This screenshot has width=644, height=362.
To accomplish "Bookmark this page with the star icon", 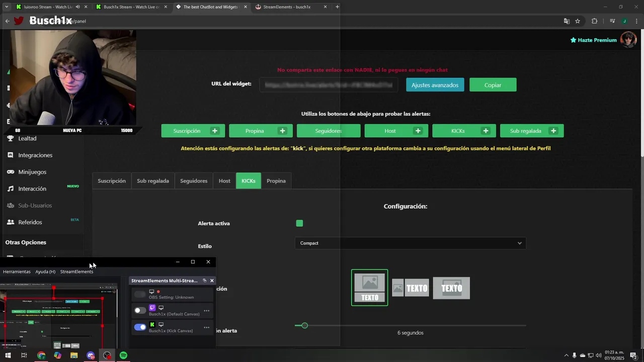I will 578,21.
